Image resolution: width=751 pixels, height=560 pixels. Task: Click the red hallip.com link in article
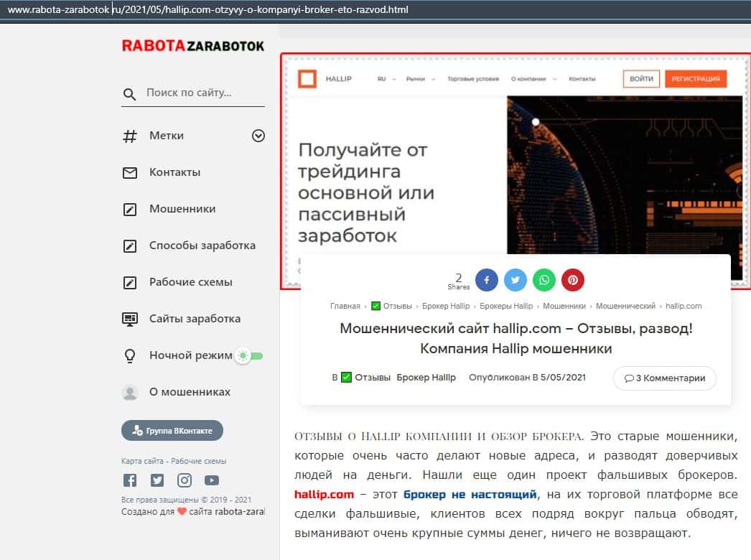[x=324, y=495]
